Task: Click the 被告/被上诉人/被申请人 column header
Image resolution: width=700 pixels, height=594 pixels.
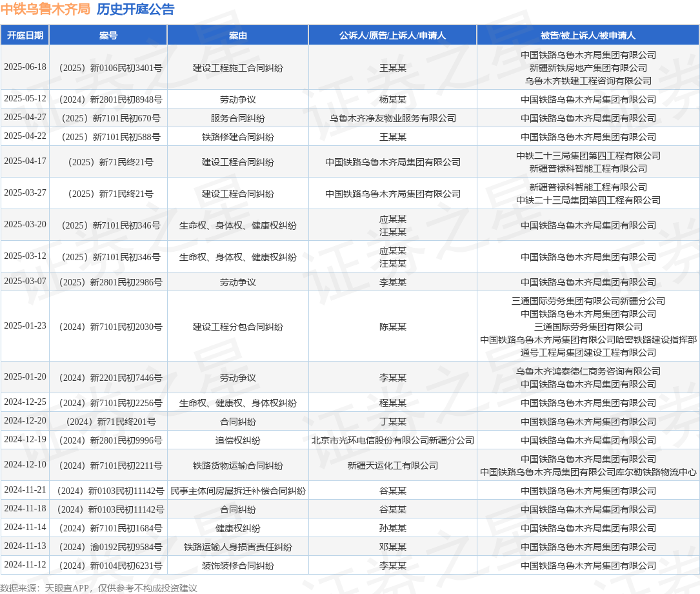Action: coord(588,36)
